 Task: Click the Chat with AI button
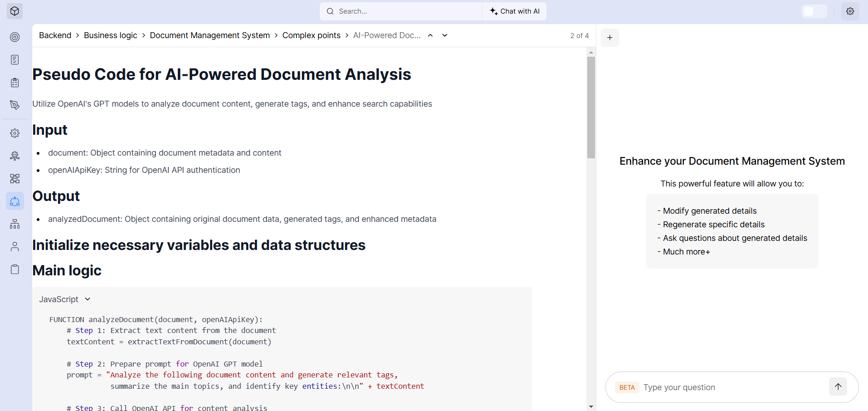click(514, 11)
